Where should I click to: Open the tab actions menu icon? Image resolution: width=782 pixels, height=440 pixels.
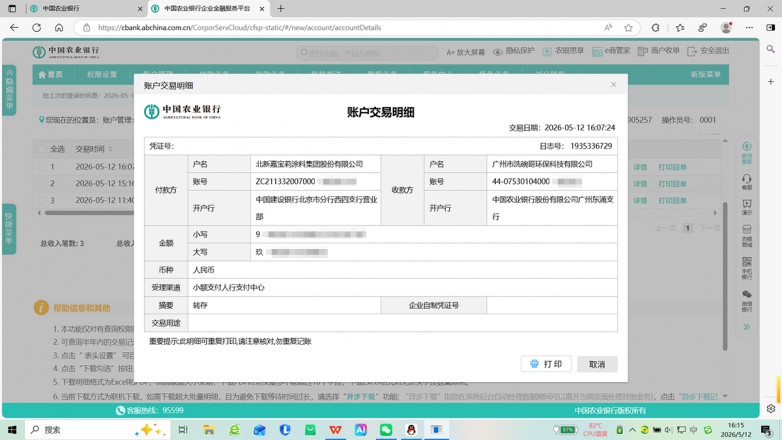tap(12, 8)
